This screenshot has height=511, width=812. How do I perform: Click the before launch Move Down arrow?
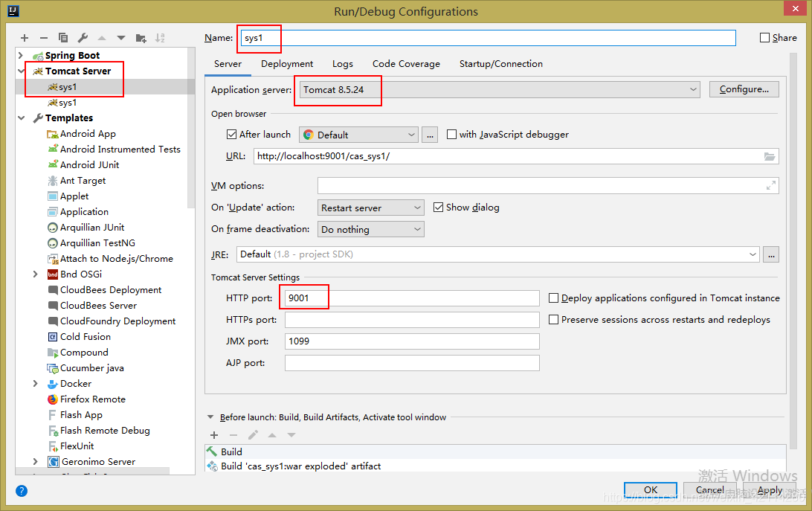(x=291, y=435)
